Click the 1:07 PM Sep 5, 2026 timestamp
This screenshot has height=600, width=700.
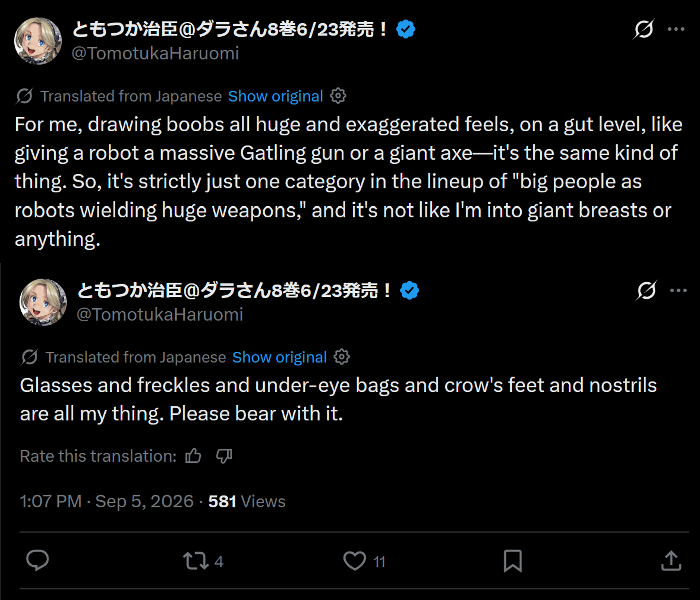[x=107, y=501]
